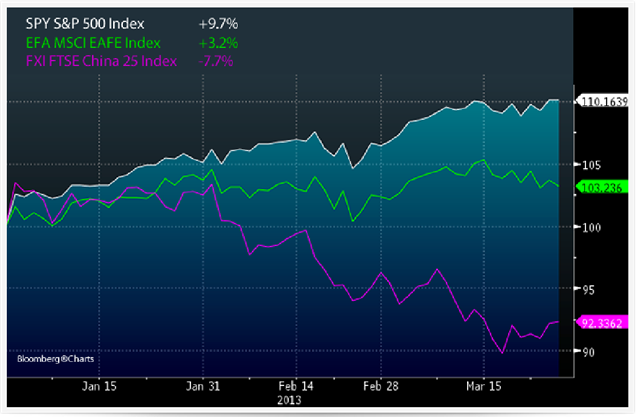
Task: Click the green 103.236 price tag
Action: (602, 188)
